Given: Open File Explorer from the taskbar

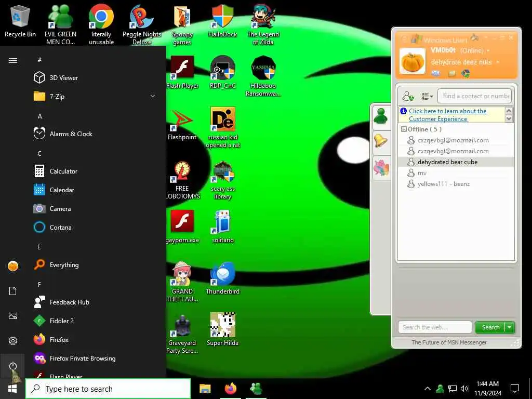Looking at the screenshot, I should [205, 389].
